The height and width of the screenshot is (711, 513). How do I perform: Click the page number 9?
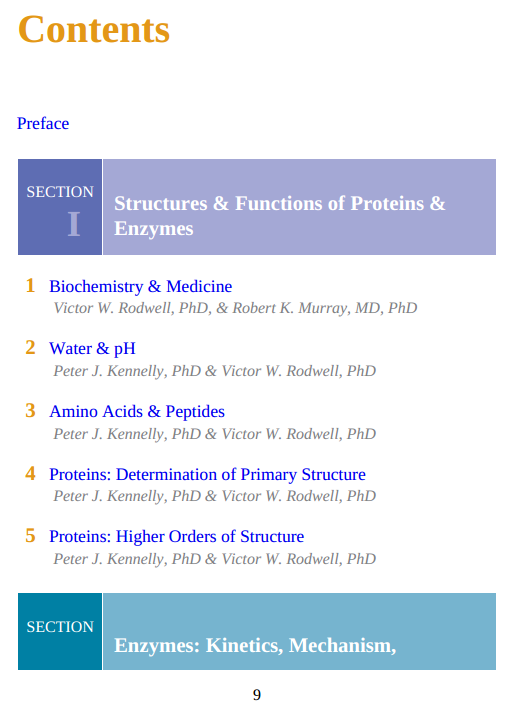pos(257,695)
